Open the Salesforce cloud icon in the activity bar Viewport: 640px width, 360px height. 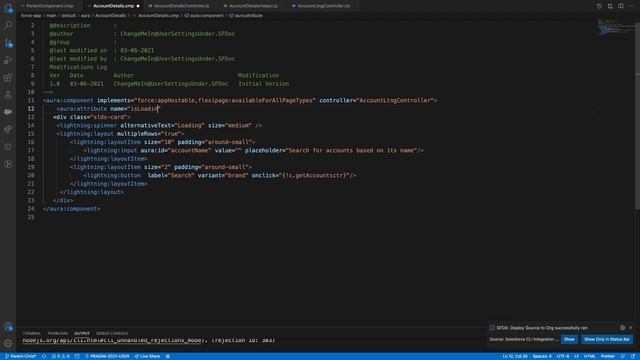pos(8,112)
